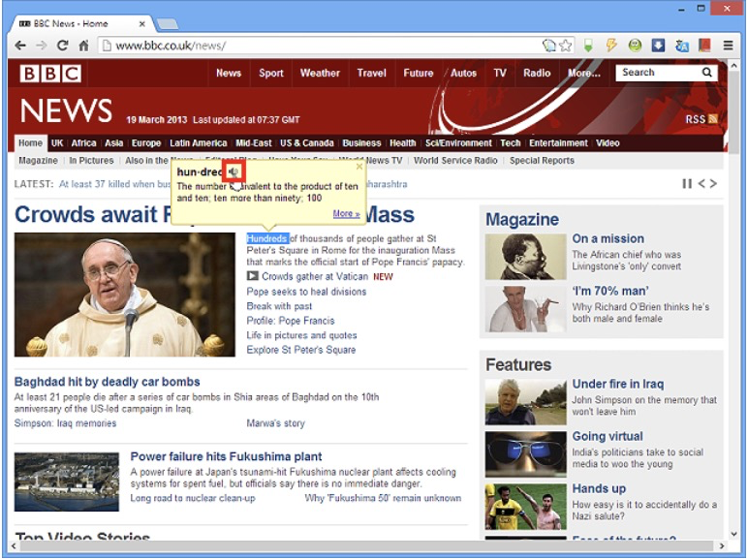Go forward in browser history
The width and height of the screenshot is (748, 560).
42,46
